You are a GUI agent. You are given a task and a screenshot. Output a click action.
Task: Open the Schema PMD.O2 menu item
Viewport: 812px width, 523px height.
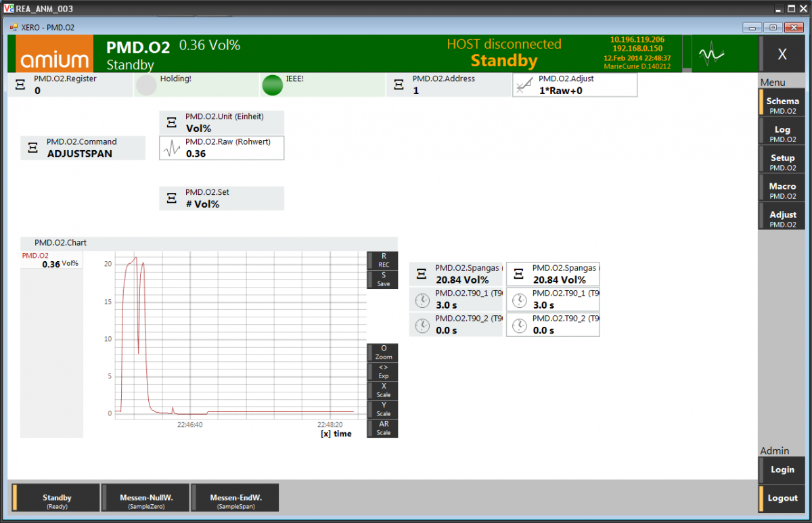pyautogui.click(x=782, y=105)
